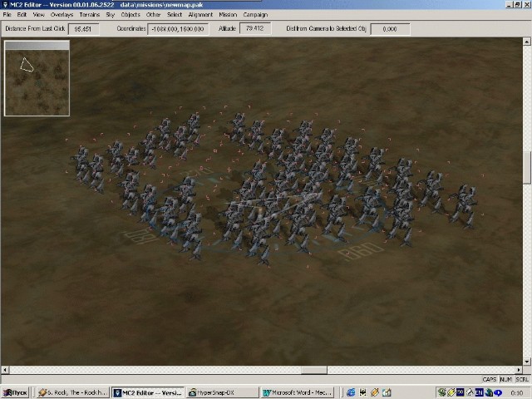Click the horizontal scrollbar thumb

coord(314,369)
